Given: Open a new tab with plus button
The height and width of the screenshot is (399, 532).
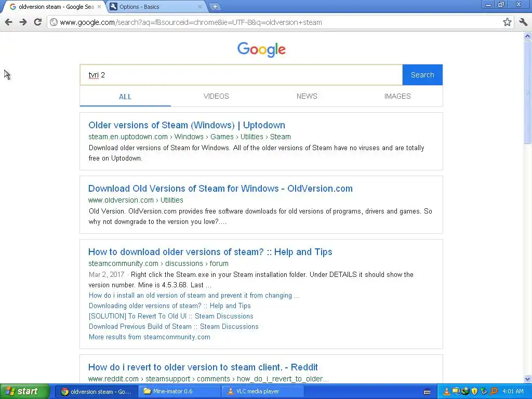Looking at the screenshot, I should click(x=215, y=7).
